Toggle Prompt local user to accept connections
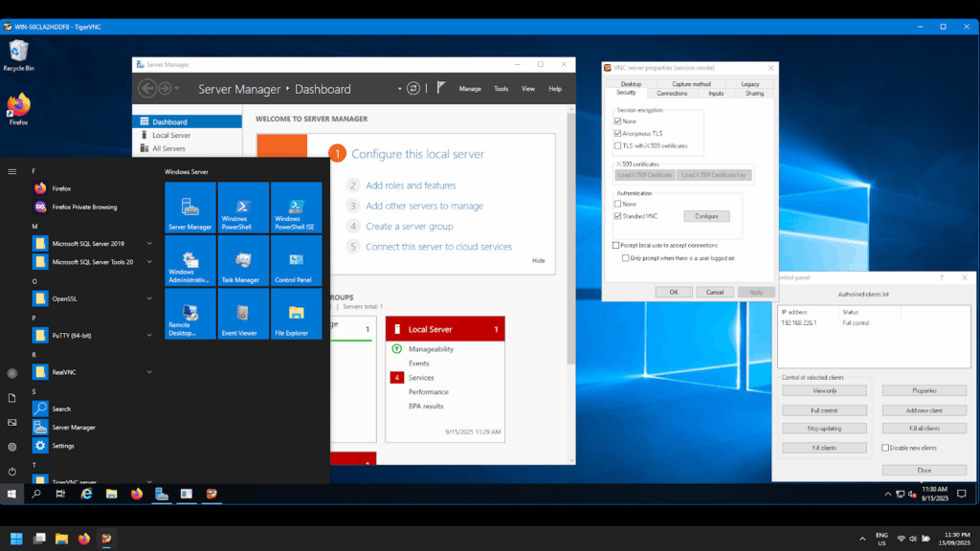 tap(616, 245)
